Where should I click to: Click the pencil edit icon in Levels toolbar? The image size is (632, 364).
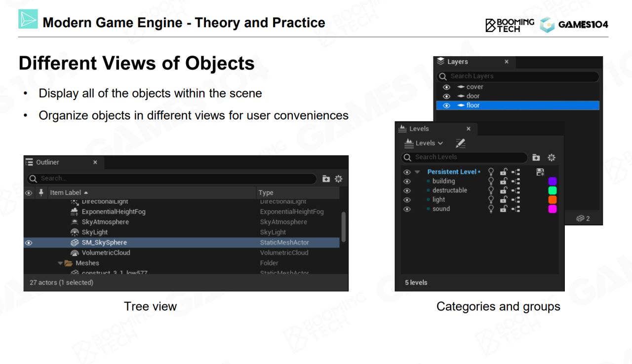(x=460, y=143)
